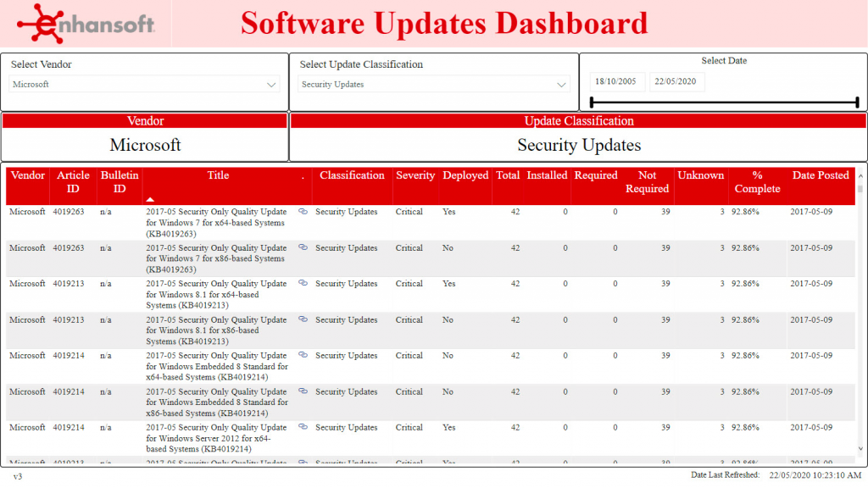
Task: Click the start date field 18/10/2005
Action: coord(616,81)
